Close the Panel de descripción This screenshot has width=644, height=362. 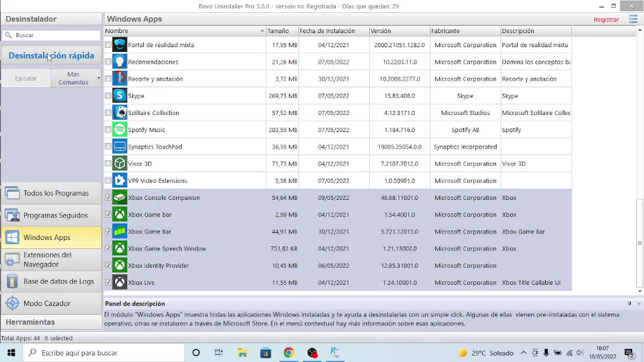click(639, 304)
